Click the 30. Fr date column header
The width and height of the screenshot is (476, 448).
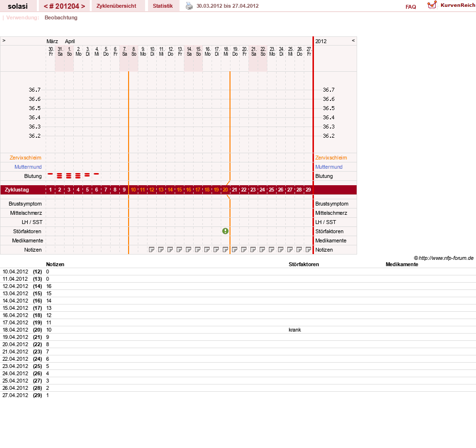point(51,51)
